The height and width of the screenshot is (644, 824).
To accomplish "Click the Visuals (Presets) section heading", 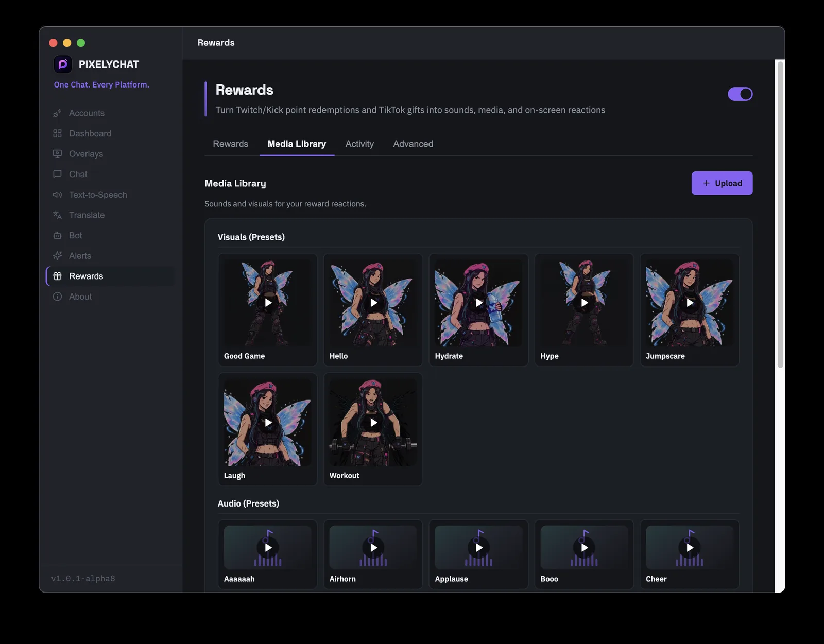I will (251, 237).
